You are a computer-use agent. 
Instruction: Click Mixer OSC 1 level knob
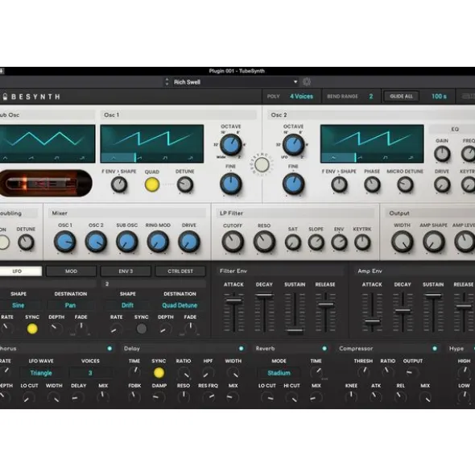(64, 242)
